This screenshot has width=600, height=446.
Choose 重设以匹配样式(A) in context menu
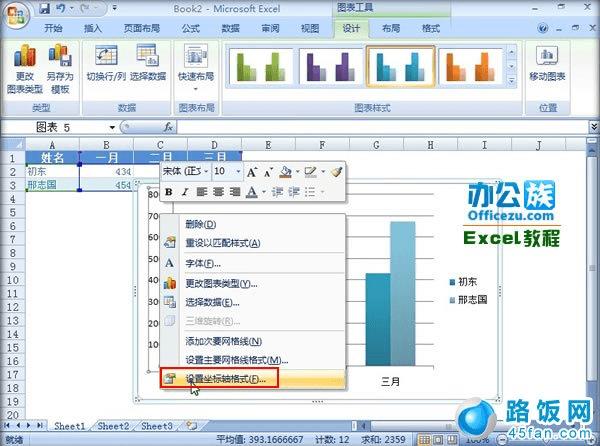tap(253, 243)
